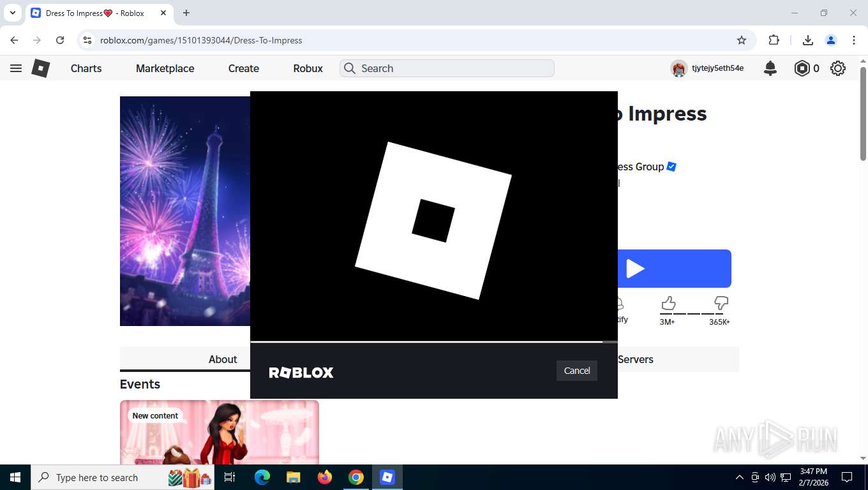This screenshot has width=868, height=490.
Task: Open the Robux balance icon
Action: click(x=802, y=68)
